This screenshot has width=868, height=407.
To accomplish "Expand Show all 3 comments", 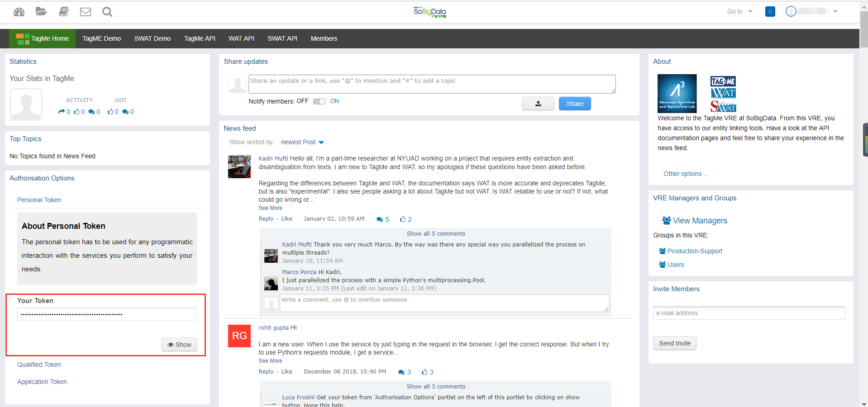I will click(436, 387).
